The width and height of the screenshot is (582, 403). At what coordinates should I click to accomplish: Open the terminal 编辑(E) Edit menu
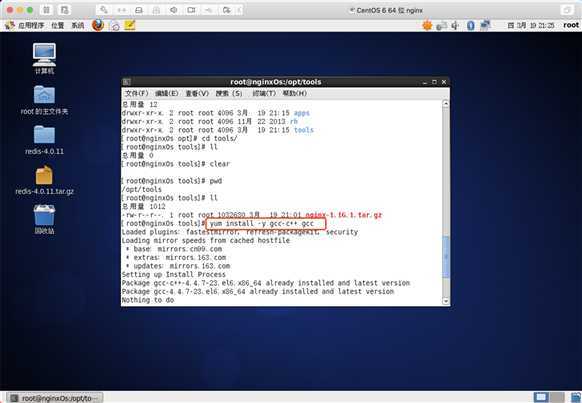[x=167, y=93]
